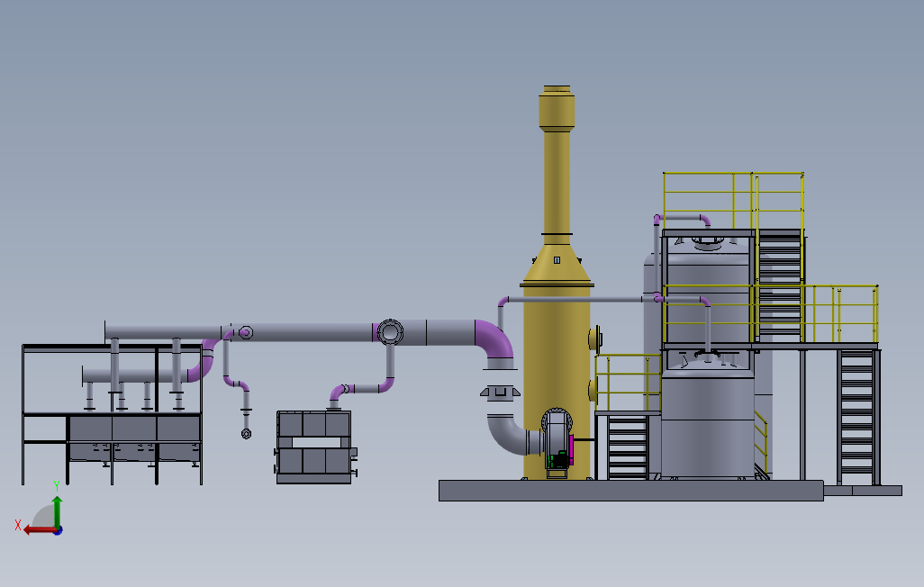Select the round flanged tee on main duct
Image resolution: width=924 pixels, height=587 pixels.
[390, 332]
